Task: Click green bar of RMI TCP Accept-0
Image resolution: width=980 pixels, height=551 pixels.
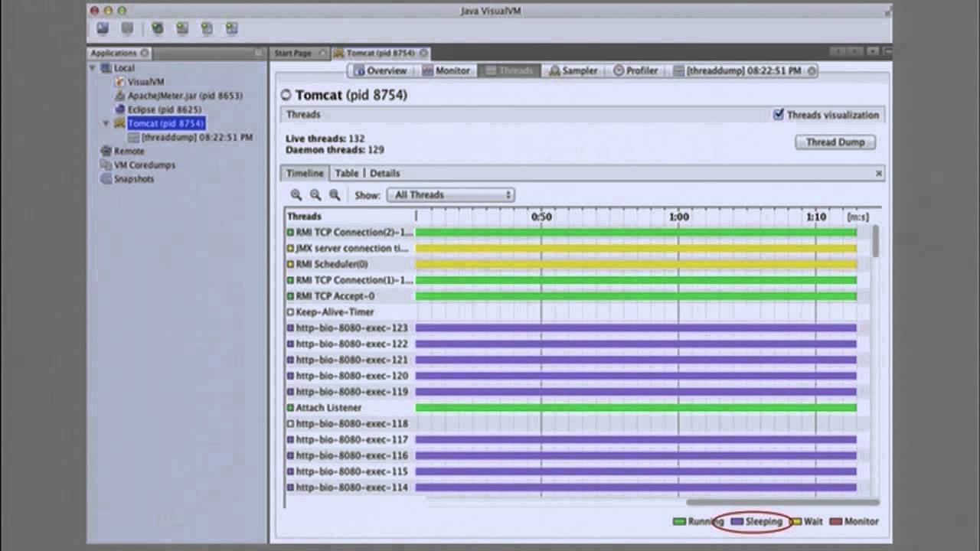Action: click(635, 296)
